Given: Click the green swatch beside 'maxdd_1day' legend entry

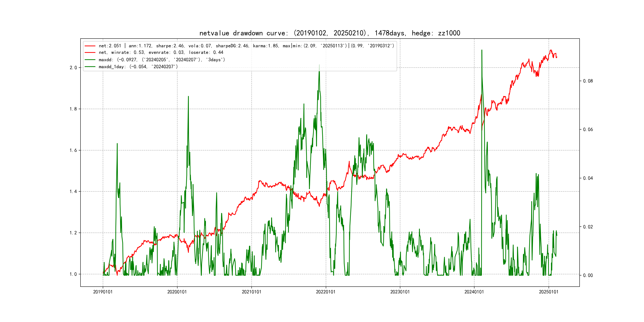Looking at the screenshot, I should click(90, 67).
